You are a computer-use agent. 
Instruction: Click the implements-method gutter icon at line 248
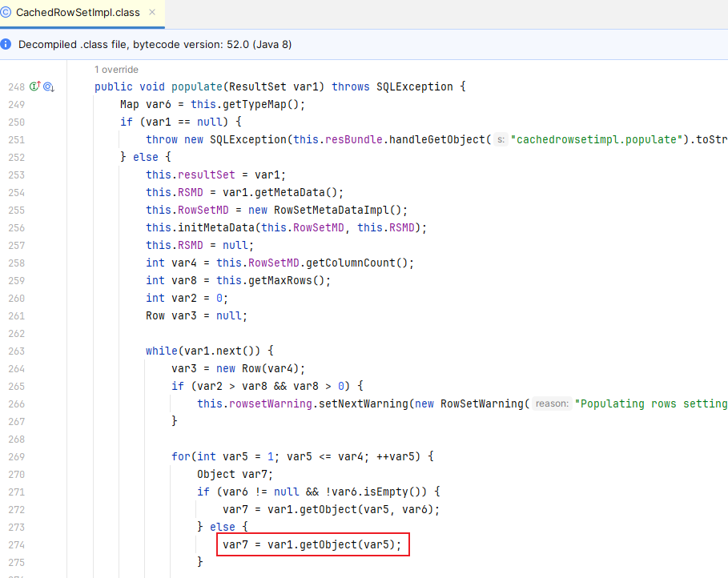tap(35, 86)
